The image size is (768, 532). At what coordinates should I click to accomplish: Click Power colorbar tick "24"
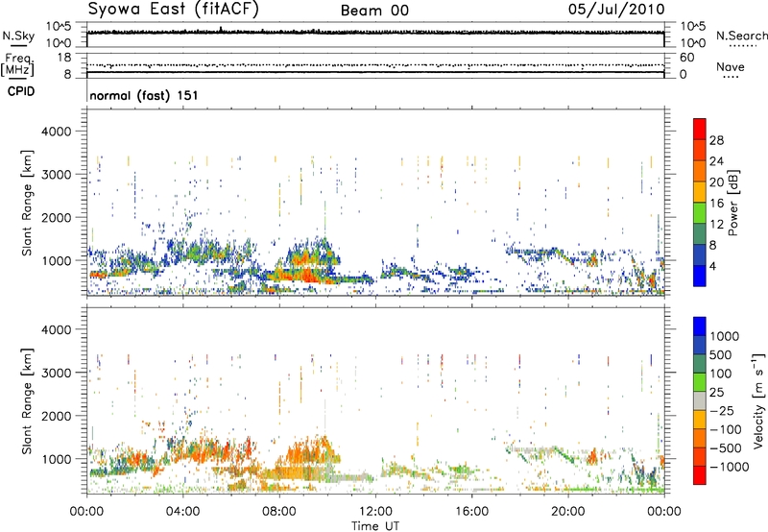coord(716,161)
